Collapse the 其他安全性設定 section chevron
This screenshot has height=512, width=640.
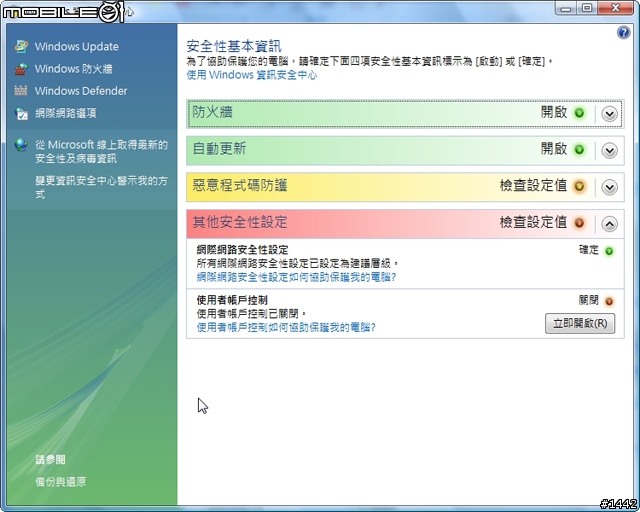pos(609,224)
